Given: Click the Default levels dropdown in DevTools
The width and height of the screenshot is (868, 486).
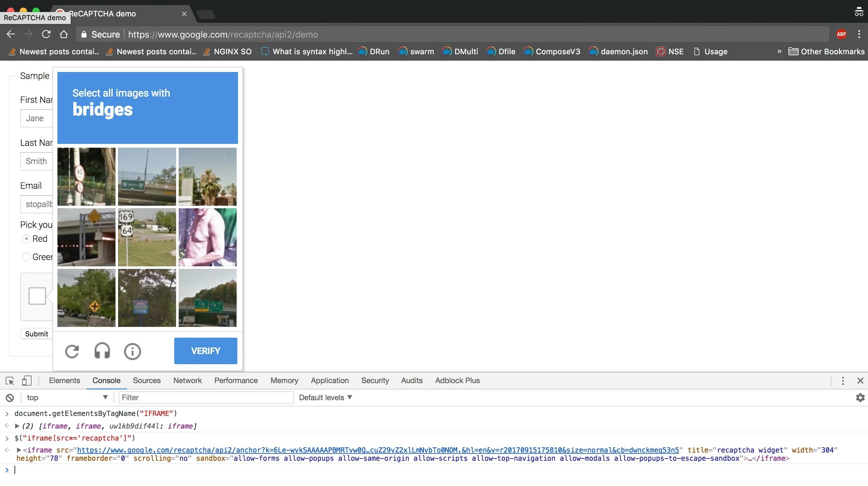Looking at the screenshot, I should point(325,397).
